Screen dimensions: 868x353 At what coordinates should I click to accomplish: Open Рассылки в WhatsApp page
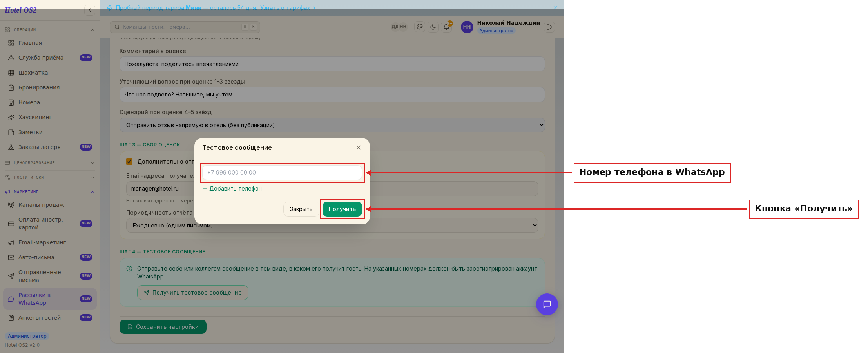[x=50, y=299]
